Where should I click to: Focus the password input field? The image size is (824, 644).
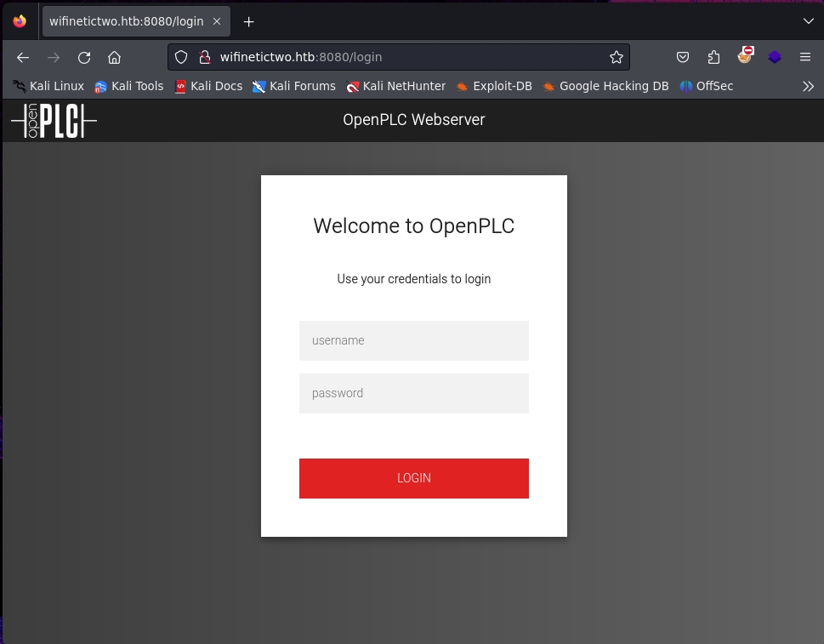[x=413, y=393]
